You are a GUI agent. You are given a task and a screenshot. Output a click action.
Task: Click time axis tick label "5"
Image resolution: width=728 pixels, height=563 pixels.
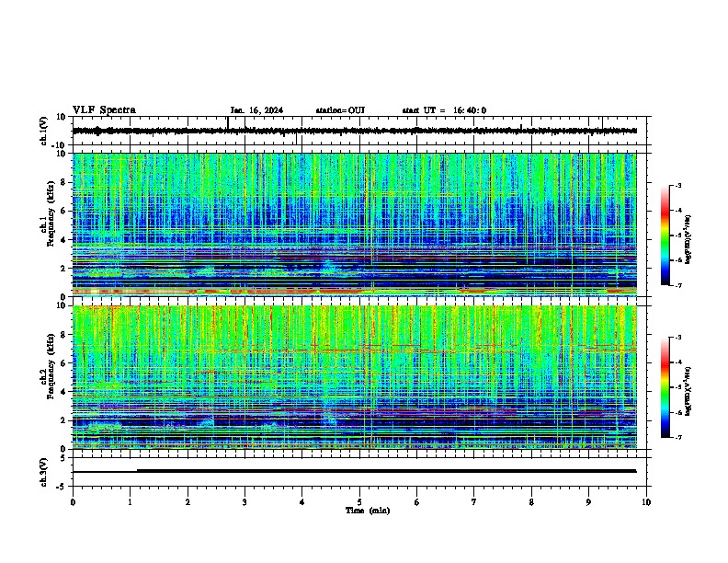point(359,502)
